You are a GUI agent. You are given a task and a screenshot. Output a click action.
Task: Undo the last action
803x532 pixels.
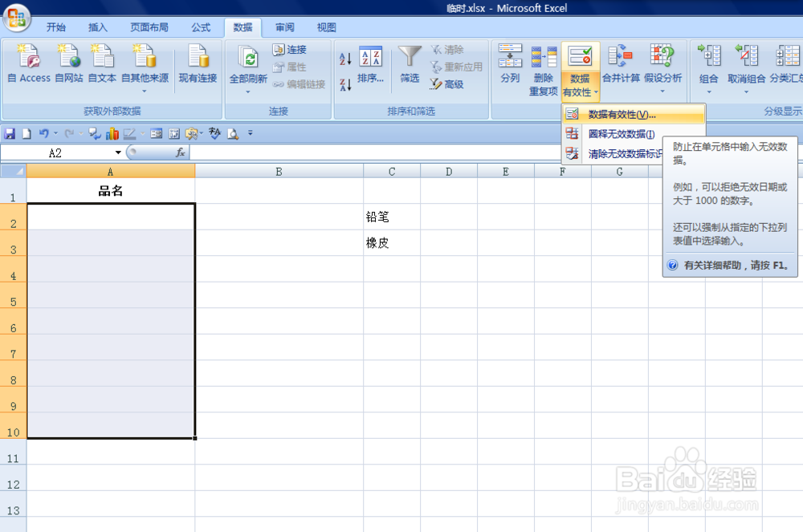click(44, 134)
